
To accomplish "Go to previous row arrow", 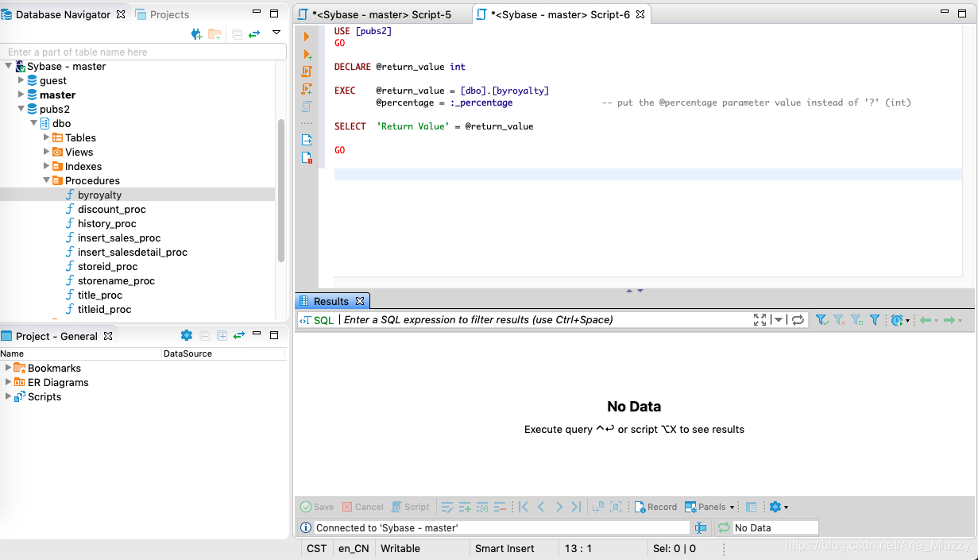I will (541, 507).
